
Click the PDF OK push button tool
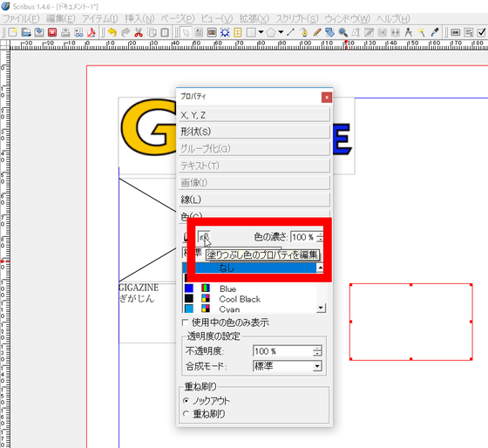click(455, 32)
